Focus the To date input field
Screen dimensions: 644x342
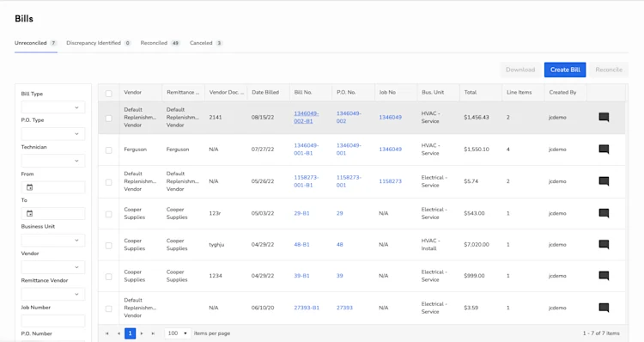(53, 214)
